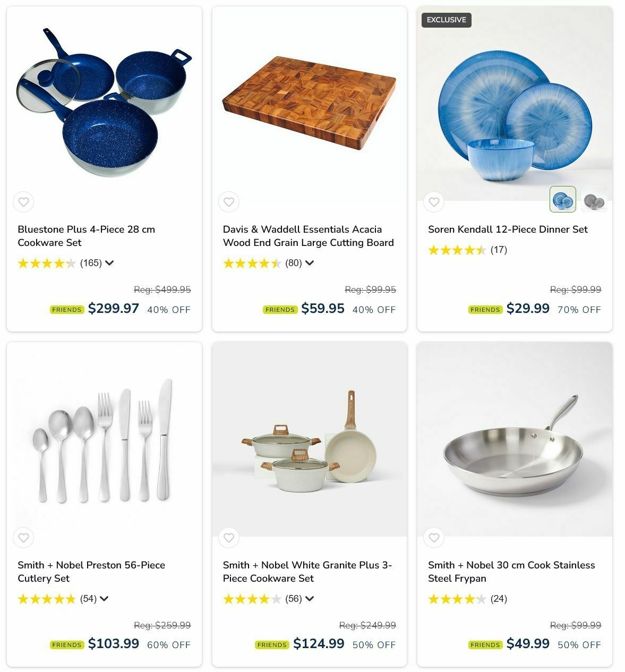Screen dimensions: 625x672
Task: Select blue color swatch for Dinner Set
Action: 563,199
